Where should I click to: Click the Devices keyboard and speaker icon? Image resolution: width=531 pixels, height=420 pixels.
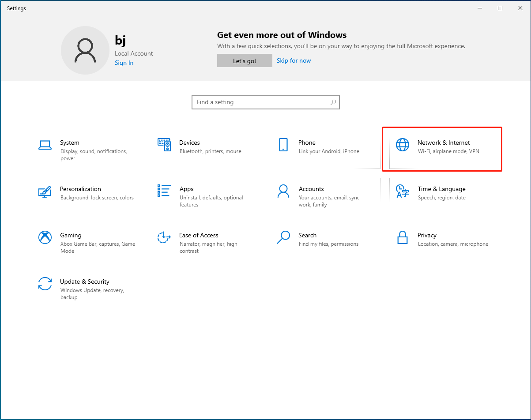click(164, 145)
